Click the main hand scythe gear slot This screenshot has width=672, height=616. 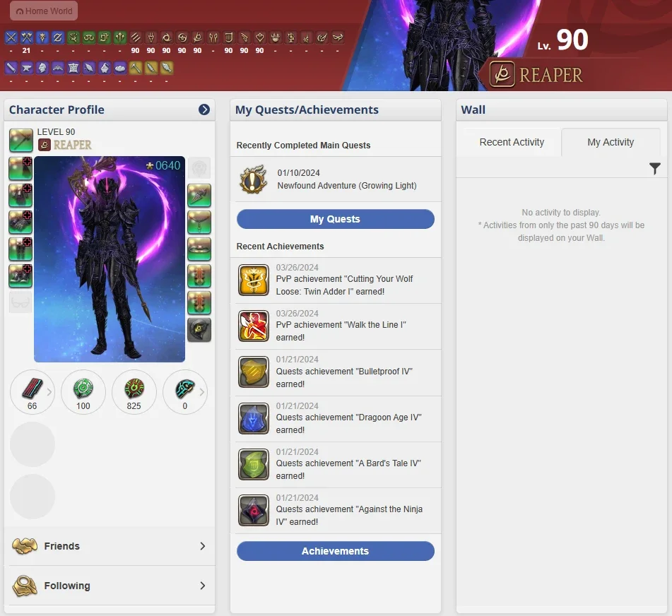tap(21, 141)
